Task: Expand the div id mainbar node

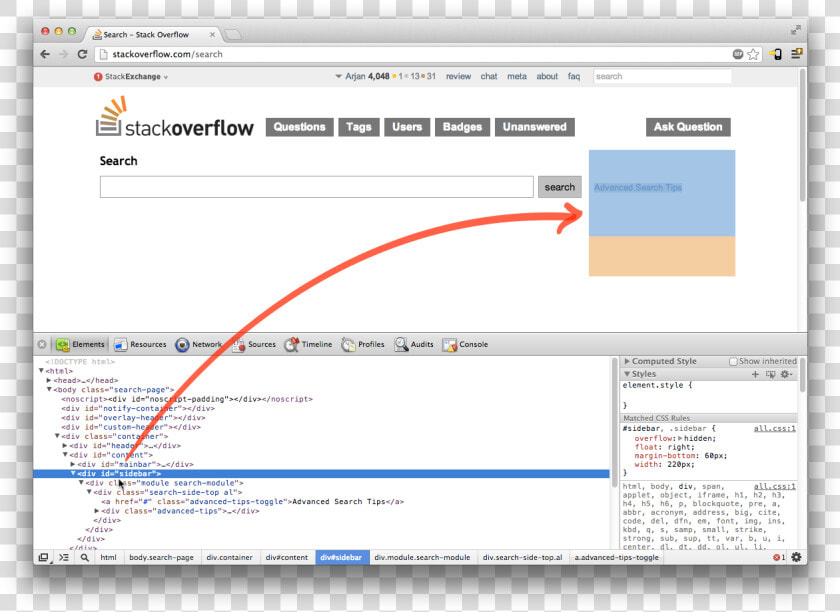Action: [73, 465]
